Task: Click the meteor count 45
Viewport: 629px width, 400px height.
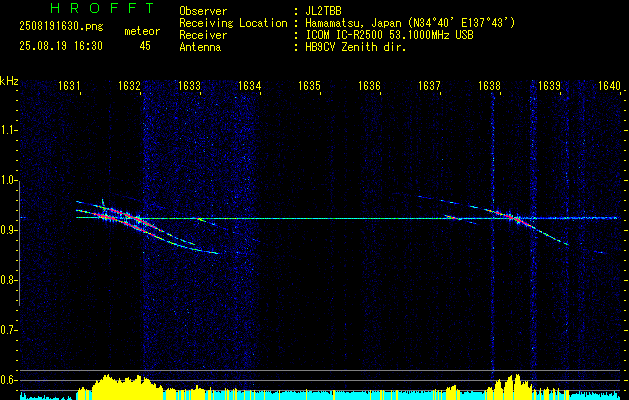Action: point(145,46)
